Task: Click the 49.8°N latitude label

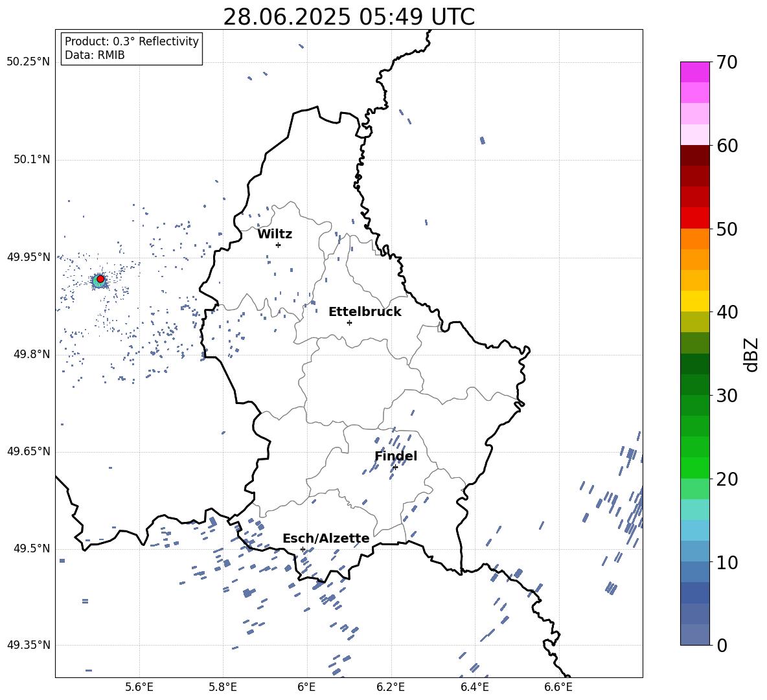Action: [31, 354]
